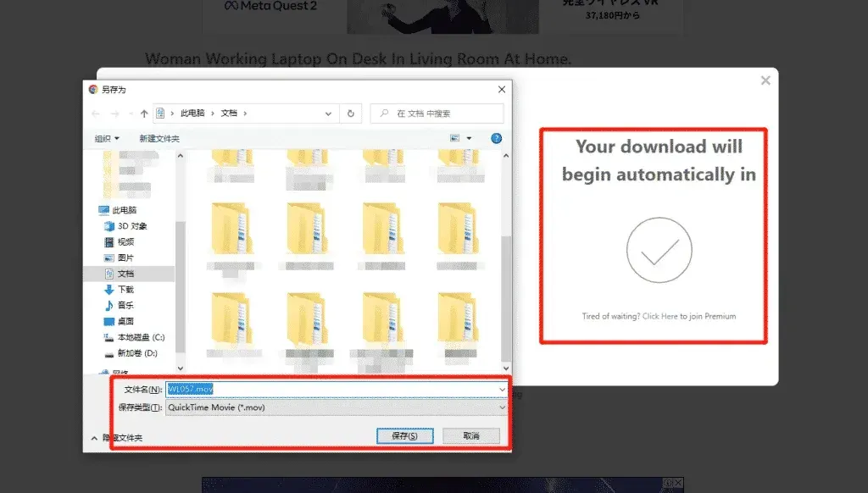This screenshot has height=493, width=868.
Task: Click the back arrow in Save As dialog
Action: (x=96, y=114)
